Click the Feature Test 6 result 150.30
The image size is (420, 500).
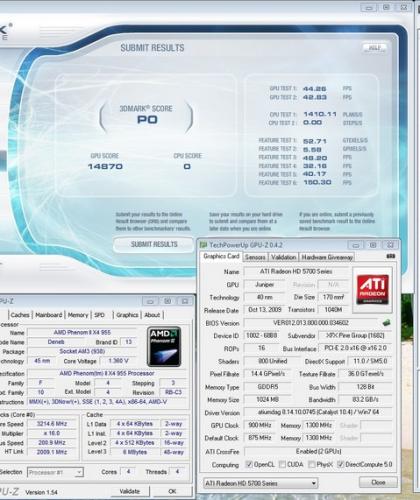click(317, 182)
